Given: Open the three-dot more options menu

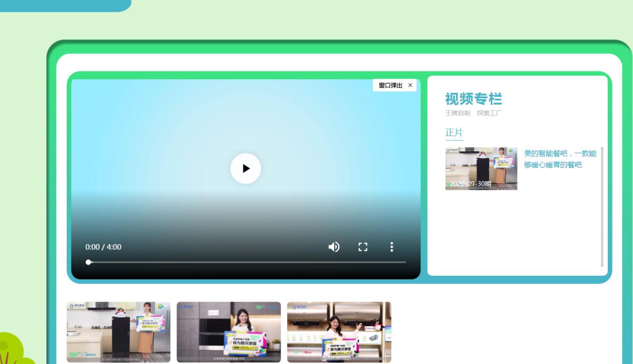Looking at the screenshot, I should tap(391, 247).
